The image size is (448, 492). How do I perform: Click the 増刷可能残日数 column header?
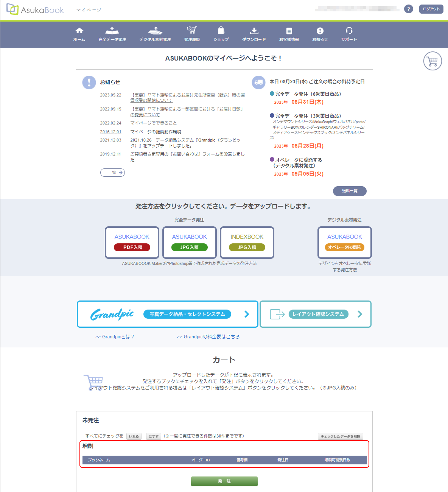pos(338,460)
